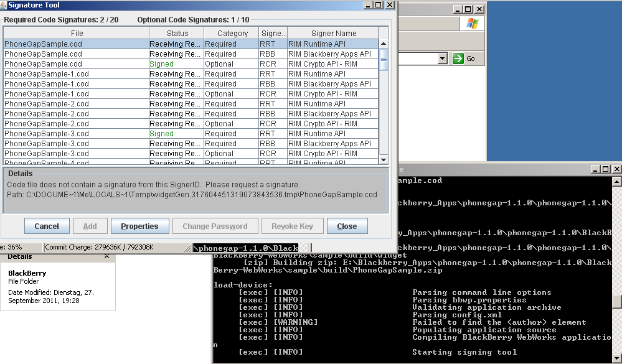The width and height of the screenshot is (622, 364).
Task: Click '[WARNING]' tag in the command prompt
Action: click(x=296, y=322)
